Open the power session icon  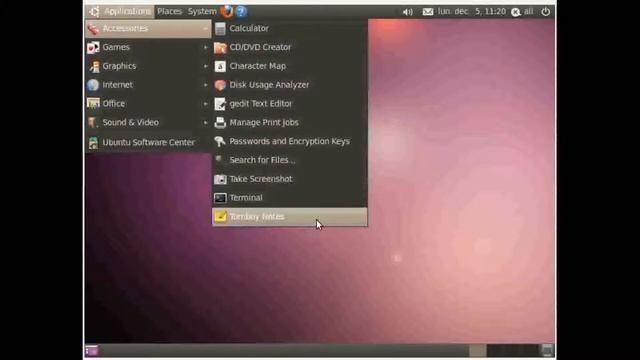(x=545, y=12)
